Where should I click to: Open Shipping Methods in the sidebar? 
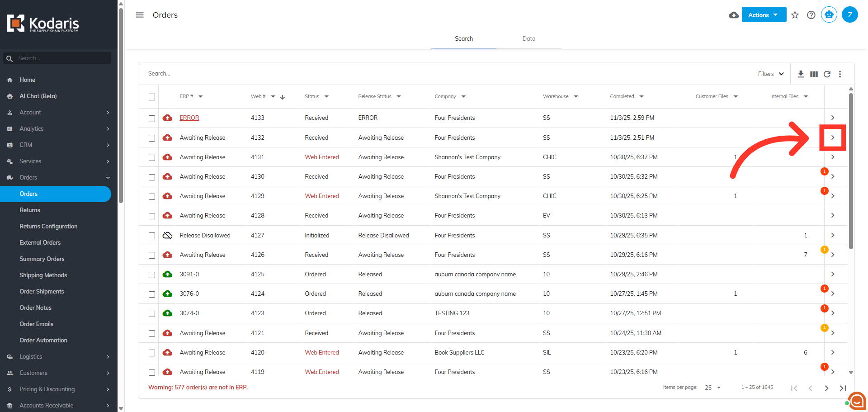43,275
